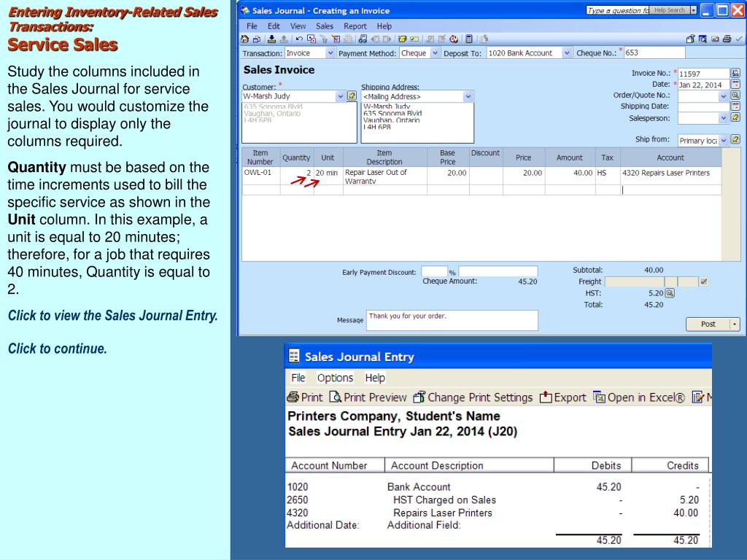Click the 'Click to continue' link
The image size is (747, 560).
pyautogui.click(x=57, y=349)
